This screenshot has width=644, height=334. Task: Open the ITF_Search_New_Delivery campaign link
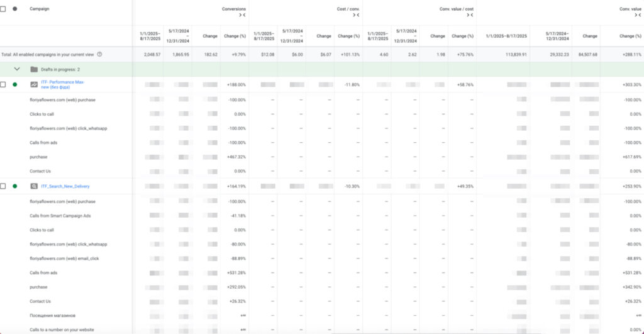[66, 186]
